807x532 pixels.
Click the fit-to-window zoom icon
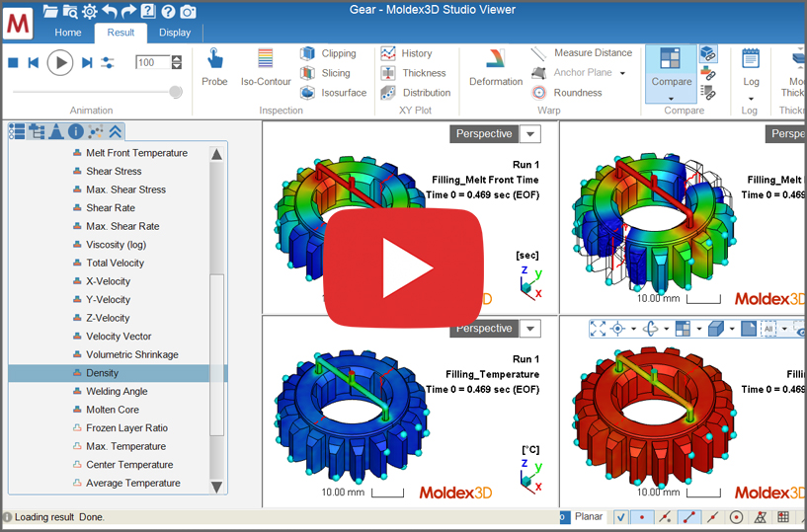[598, 329]
